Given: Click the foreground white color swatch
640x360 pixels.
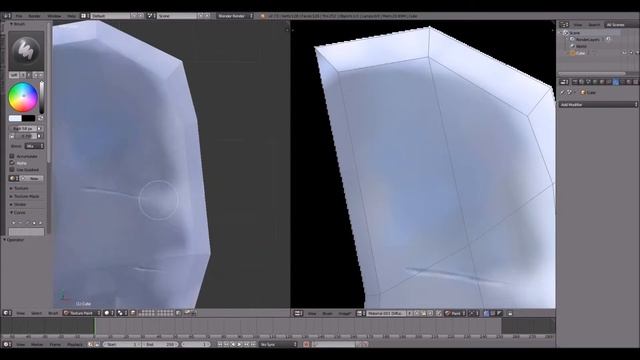Looking at the screenshot, I should pos(15,118).
